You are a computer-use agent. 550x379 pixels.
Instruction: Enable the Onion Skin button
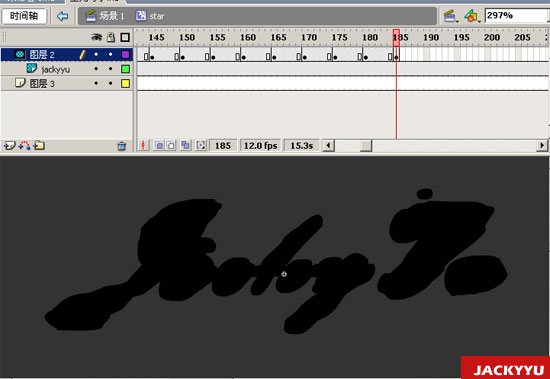tap(159, 145)
